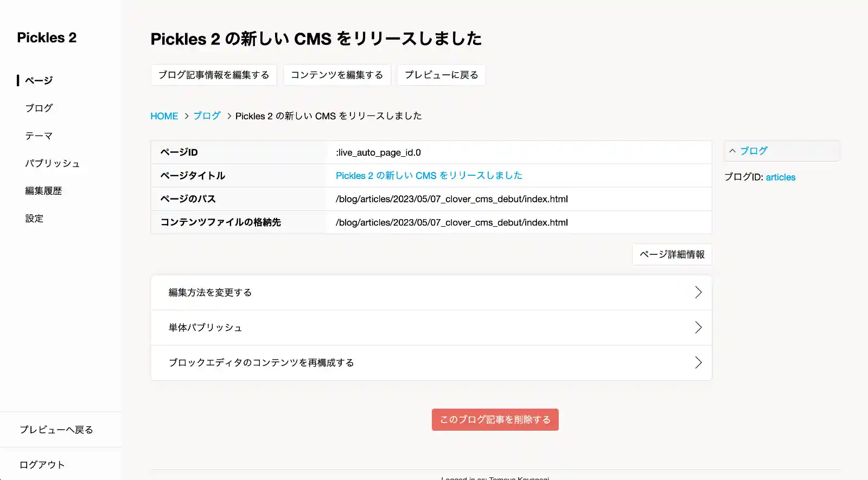
Task: Open the パブリッシュ sidebar menu item
Action: click(x=53, y=163)
